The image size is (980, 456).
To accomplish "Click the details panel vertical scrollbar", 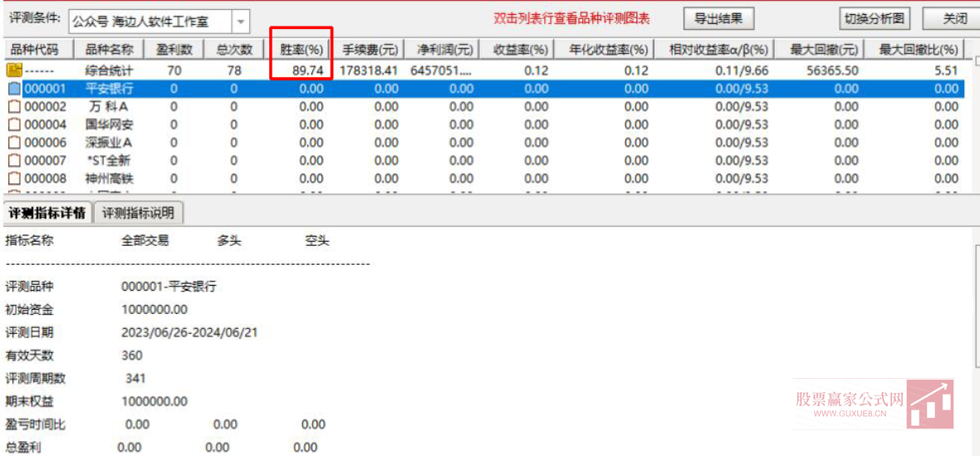I will coord(977,306).
